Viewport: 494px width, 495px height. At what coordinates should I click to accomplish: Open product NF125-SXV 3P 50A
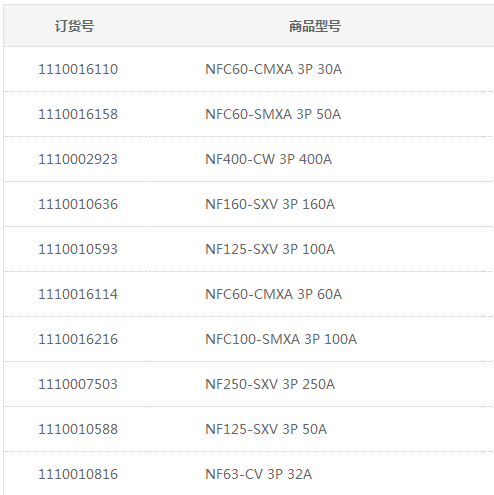click(x=266, y=429)
